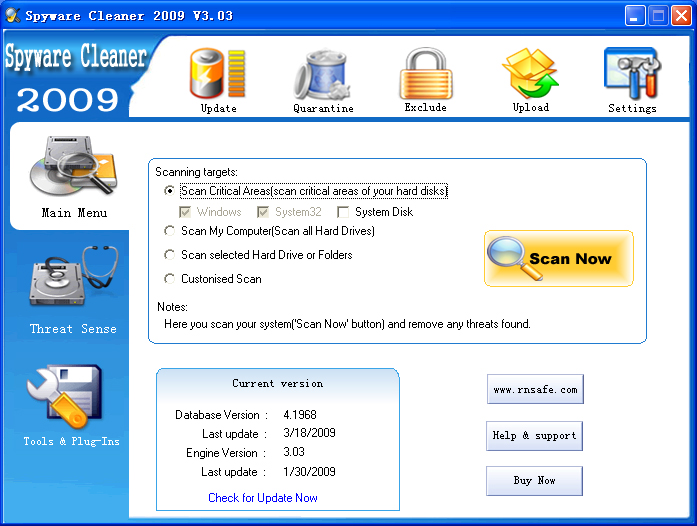697x526 pixels.
Task: Start scanning with Scan Now button
Action: [x=558, y=258]
